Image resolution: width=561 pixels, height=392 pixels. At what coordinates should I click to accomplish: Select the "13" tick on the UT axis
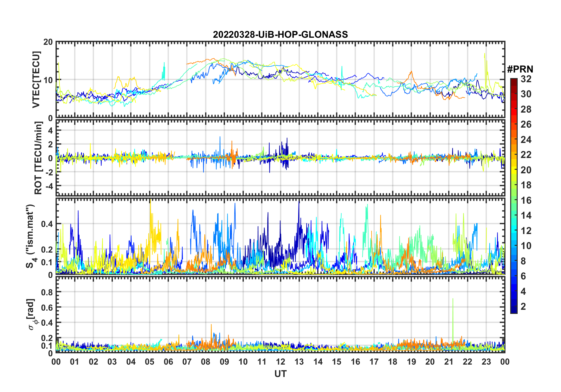point(299,362)
